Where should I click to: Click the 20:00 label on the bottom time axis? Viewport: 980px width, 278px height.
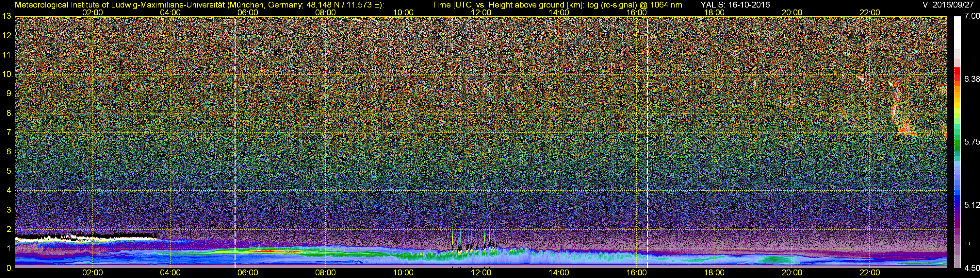click(x=792, y=273)
